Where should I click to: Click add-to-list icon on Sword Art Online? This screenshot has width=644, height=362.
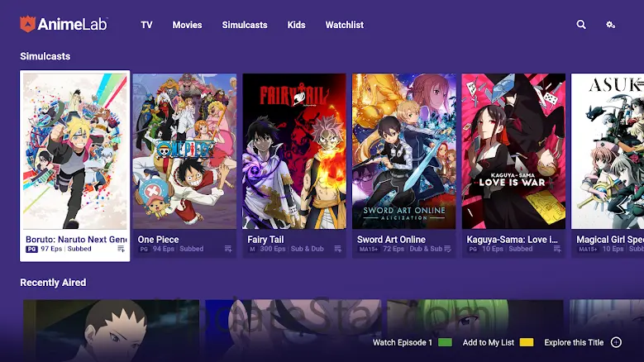(448, 249)
